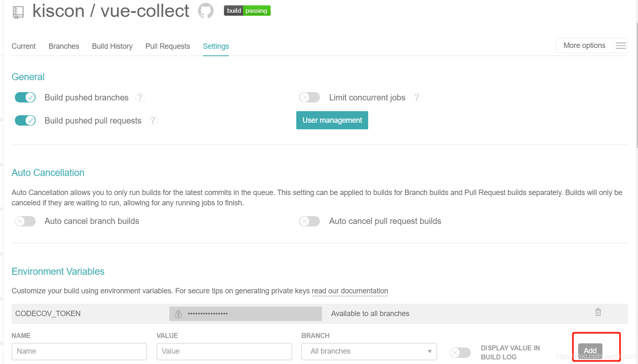Expand the More options menu
The width and height of the screenshot is (638, 364).
tap(584, 45)
